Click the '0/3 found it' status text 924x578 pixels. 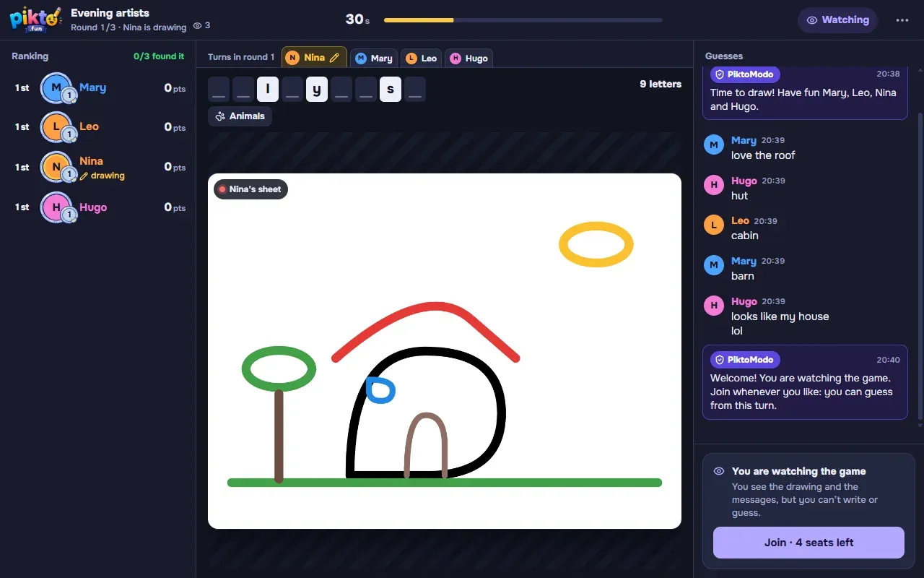pos(159,56)
